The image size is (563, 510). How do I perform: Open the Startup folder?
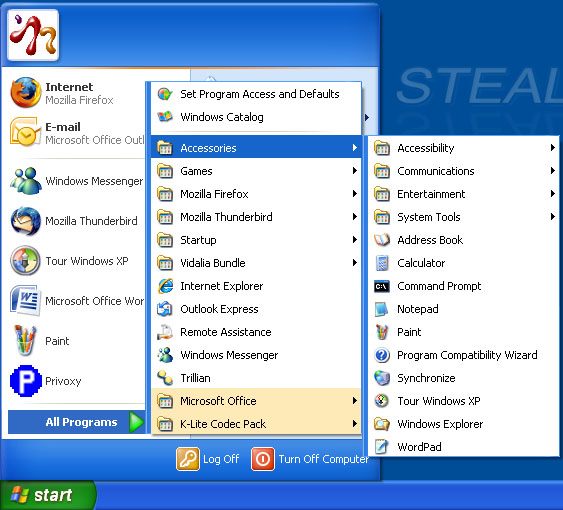pos(256,240)
